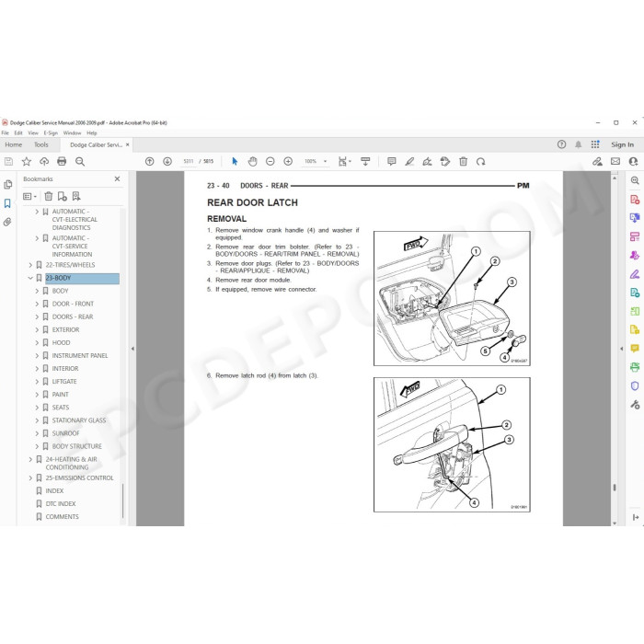The width and height of the screenshot is (644, 644).
Task: Click the Save file icon
Action: pos(8,161)
